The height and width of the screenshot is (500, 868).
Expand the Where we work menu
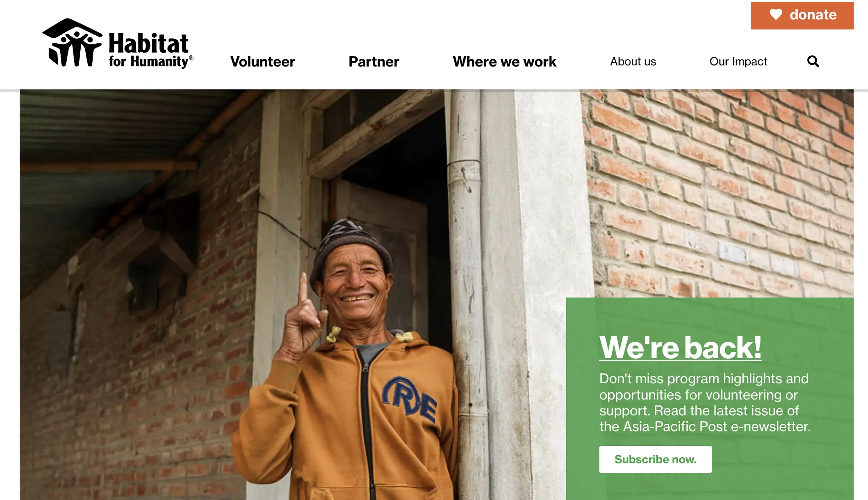(x=505, y=62)
